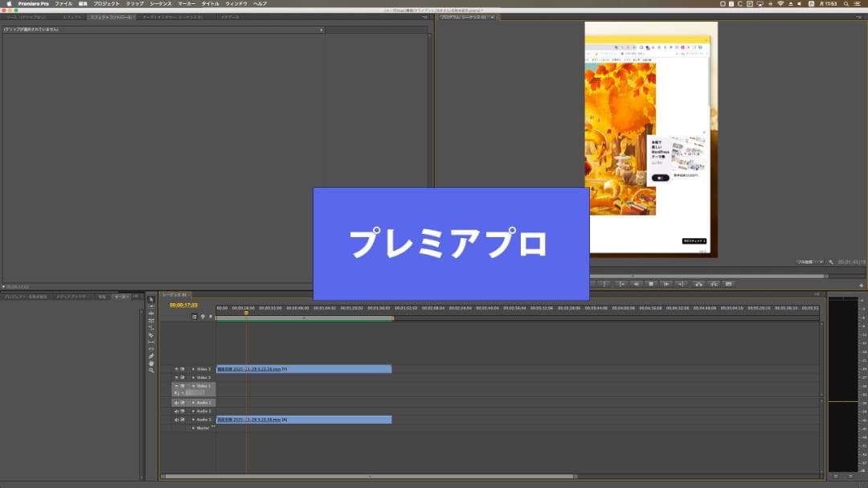Collapse the Audio 1 track
This screenshot has height=488, width=868.
click(194, 402)
